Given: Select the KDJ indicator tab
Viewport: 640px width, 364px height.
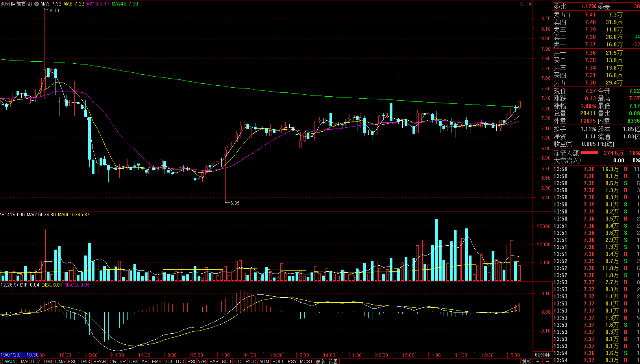Looking at the screenshot, I should click(x=226, y=361).
